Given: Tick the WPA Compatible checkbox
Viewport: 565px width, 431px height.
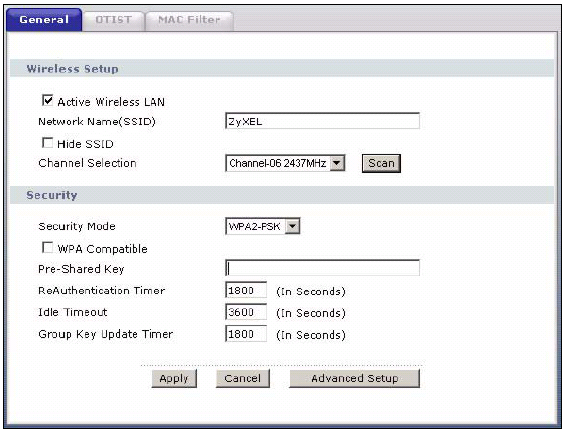Looking at the screenshot, I should click(48, 248).
